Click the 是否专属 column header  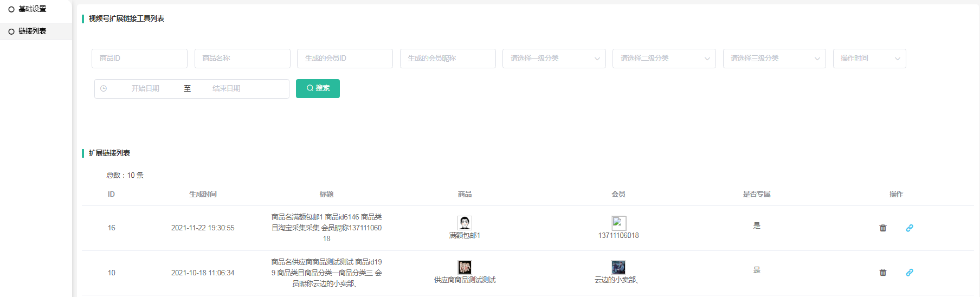757,194
